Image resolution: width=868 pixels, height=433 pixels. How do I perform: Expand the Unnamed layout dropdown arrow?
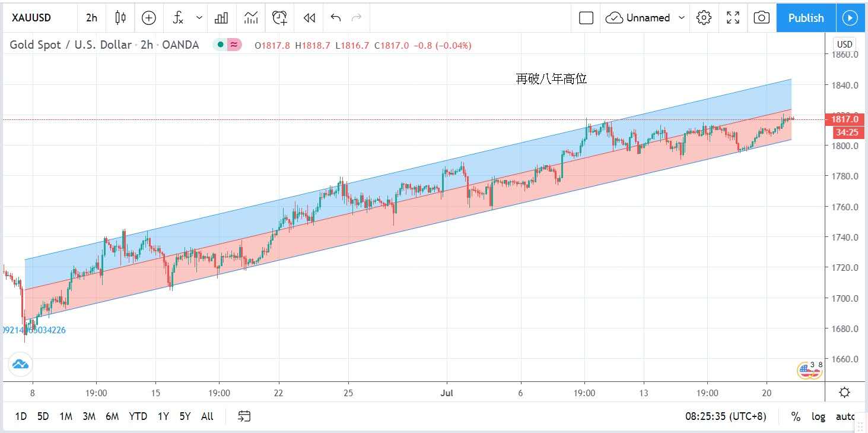(682, 18)
